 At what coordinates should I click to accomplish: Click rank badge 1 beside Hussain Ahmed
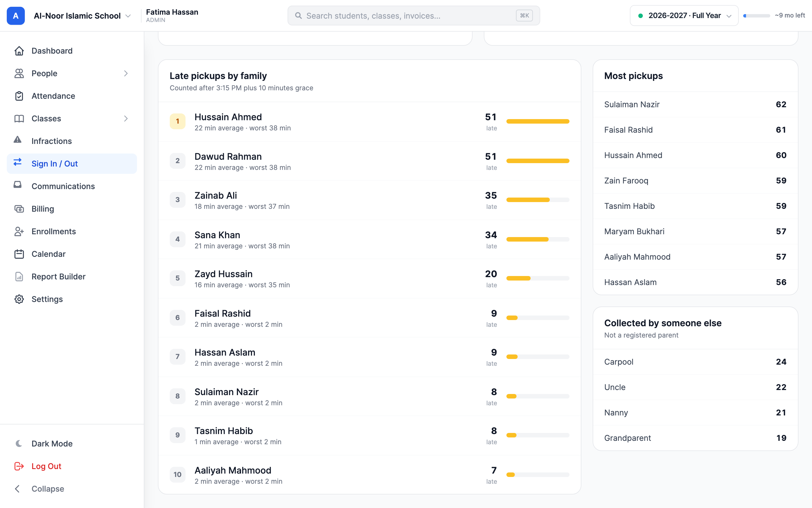coord(178,121)
